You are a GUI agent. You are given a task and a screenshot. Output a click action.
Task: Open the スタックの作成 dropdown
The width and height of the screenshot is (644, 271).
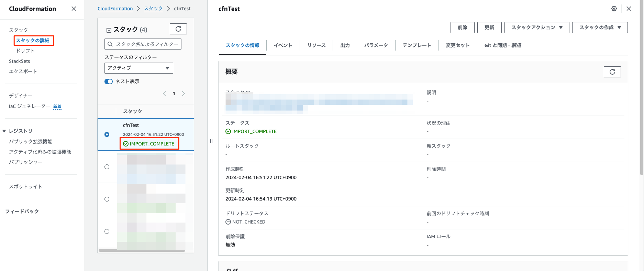600,28
